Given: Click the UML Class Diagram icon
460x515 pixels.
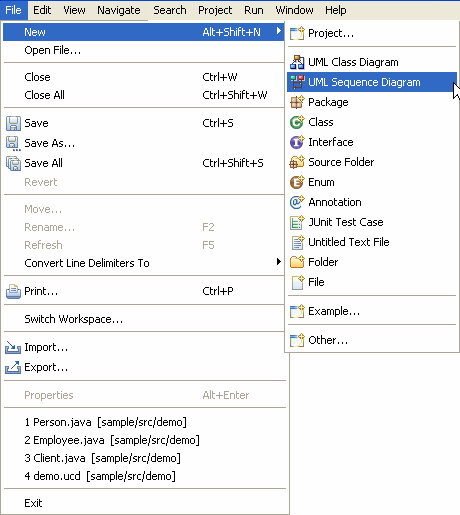Looking at the screenshot, I should pyautogui.click(x=297, y=62).
